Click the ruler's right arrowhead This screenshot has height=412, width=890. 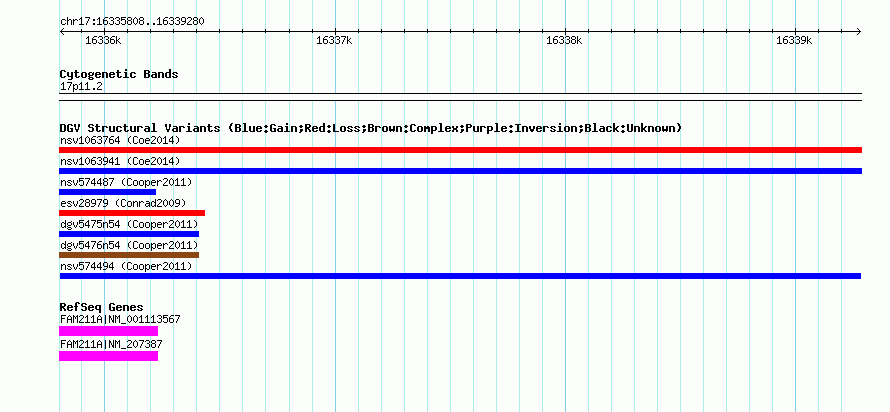pos(859,32)
